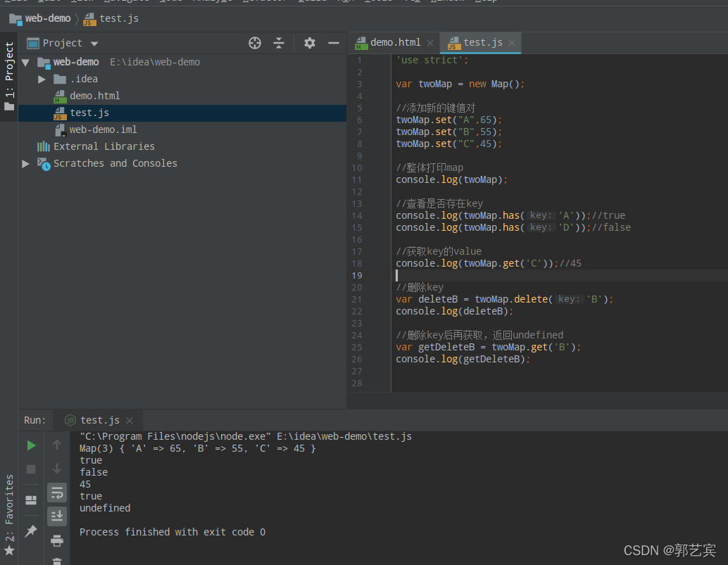This screenshot has height=565, width=728.
Task: Click the node.exe command line in console
Action: [246, 437]
